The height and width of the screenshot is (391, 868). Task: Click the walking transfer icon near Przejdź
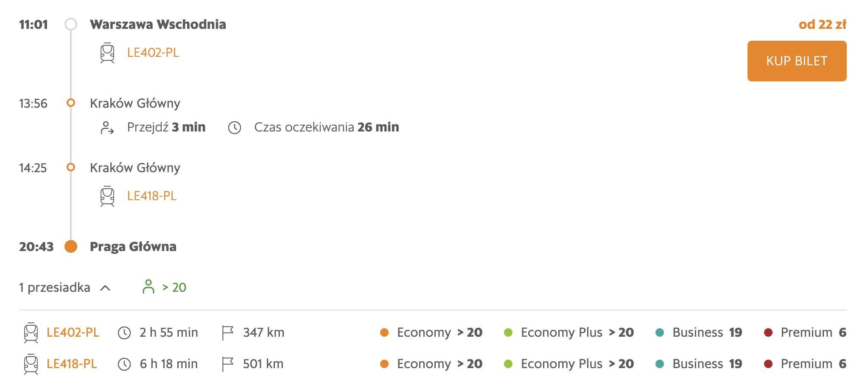pyautogui.click(x=107, y=128)
